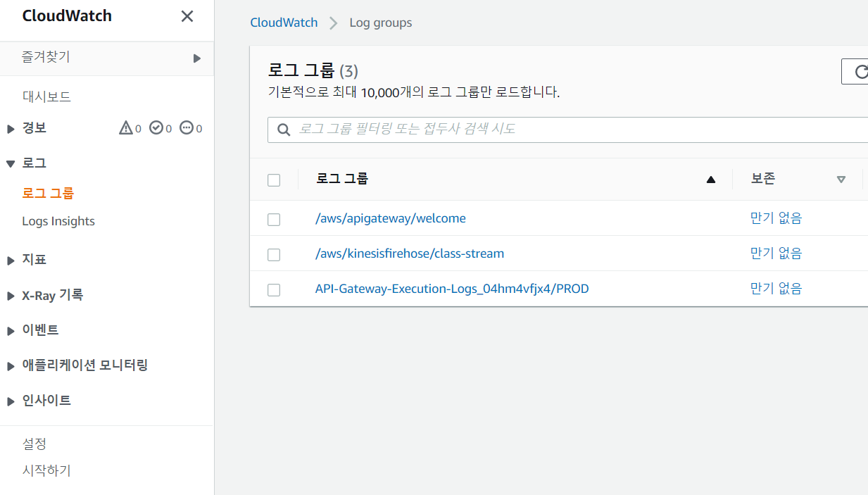Viewport: 868px width, 495px height.
Task: Click the magnifier icon in the filter box
Action: (284, 130)
